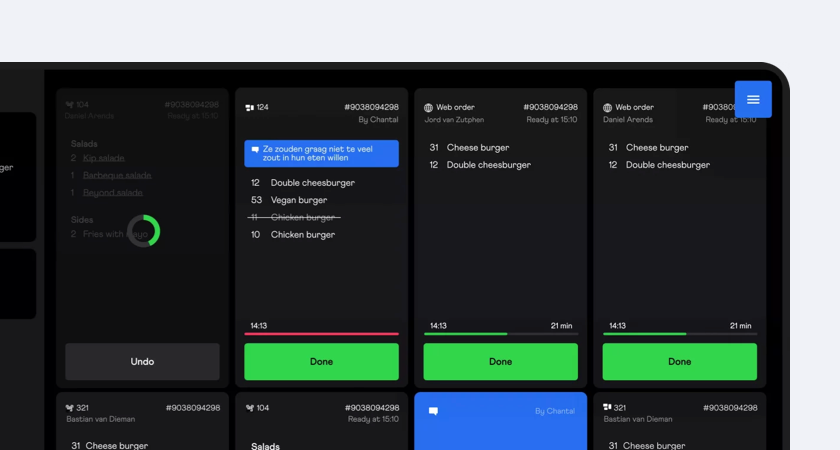Click the blue note about too much salt

(321, 153)
